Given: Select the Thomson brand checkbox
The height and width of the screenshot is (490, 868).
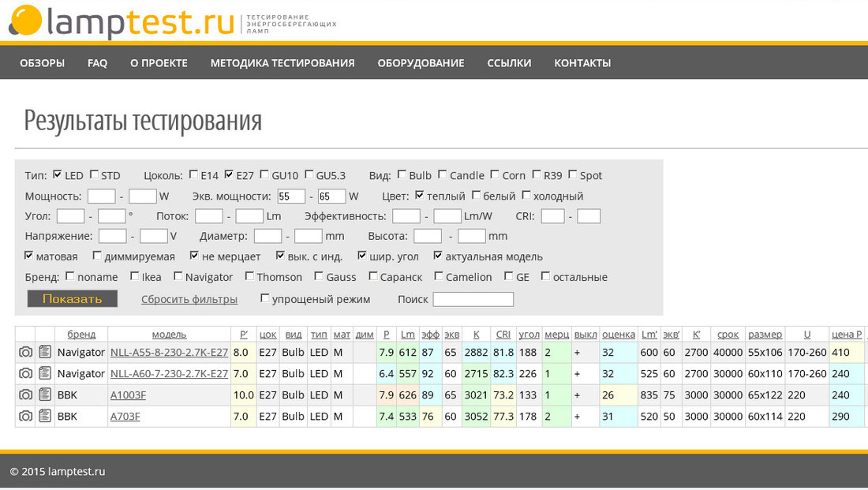Looking at the screenshot, I should (x=249, y=275).
